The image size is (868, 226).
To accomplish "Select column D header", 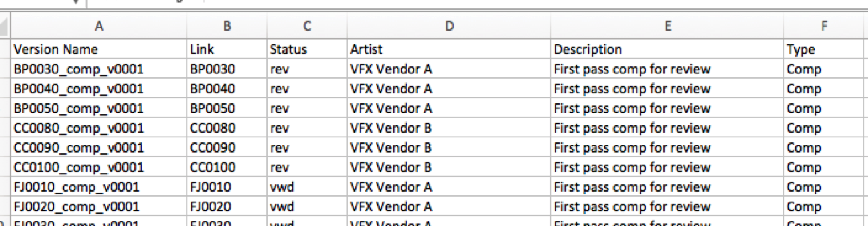I will coord(449,27).
